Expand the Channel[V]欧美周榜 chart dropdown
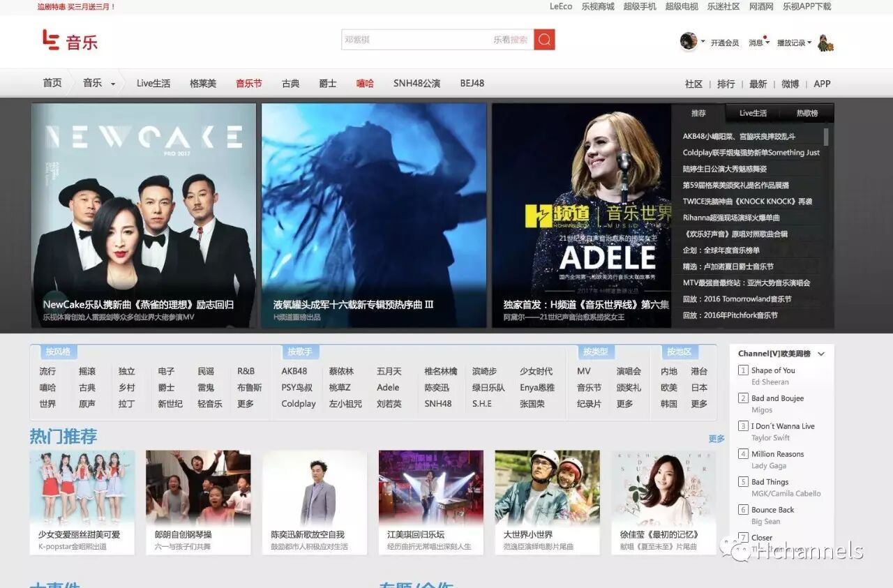 click(x=821, y=354)
